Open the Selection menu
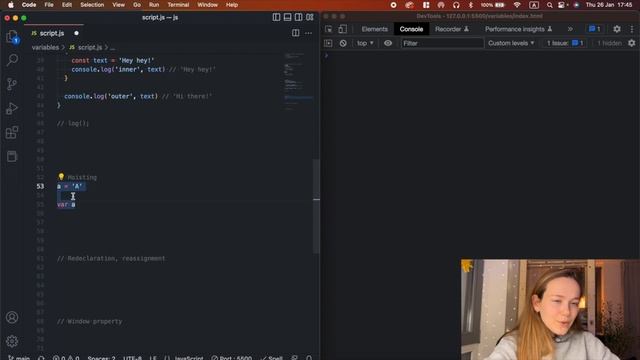Screen dimensions: 640x360 92,5
